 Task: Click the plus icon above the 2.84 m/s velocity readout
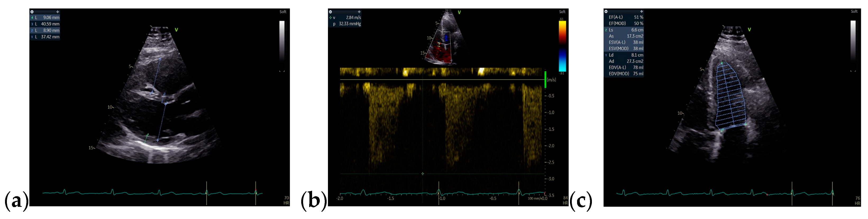click(359, 12)
